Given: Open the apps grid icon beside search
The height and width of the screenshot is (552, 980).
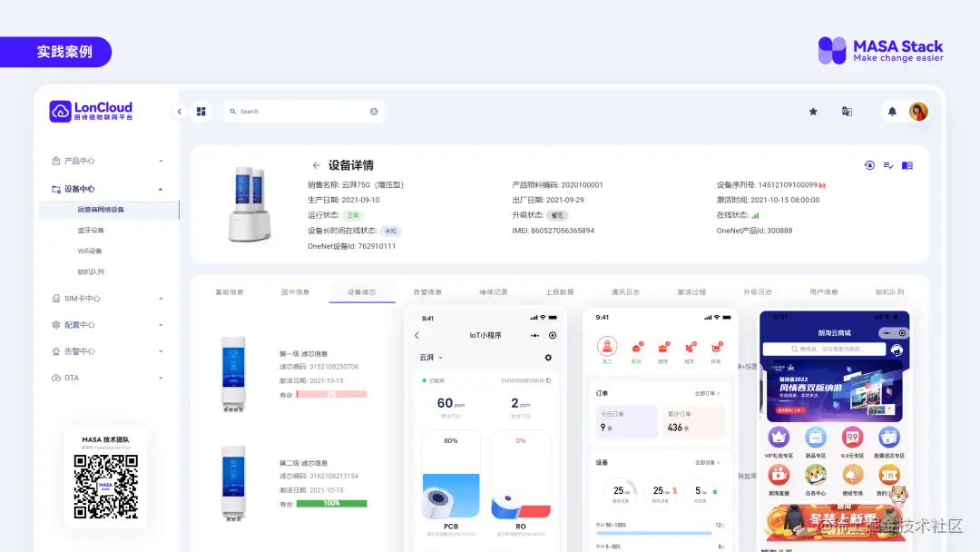Looking at the screenshot, I should point(201,111).
